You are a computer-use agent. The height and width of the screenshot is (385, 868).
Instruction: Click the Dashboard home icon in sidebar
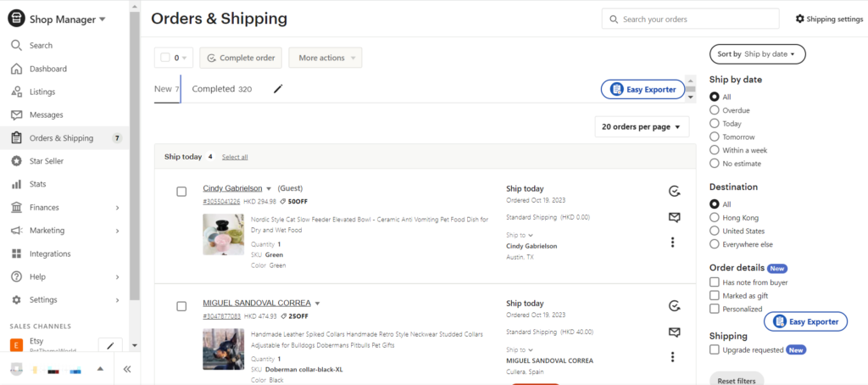click(16, 69)
